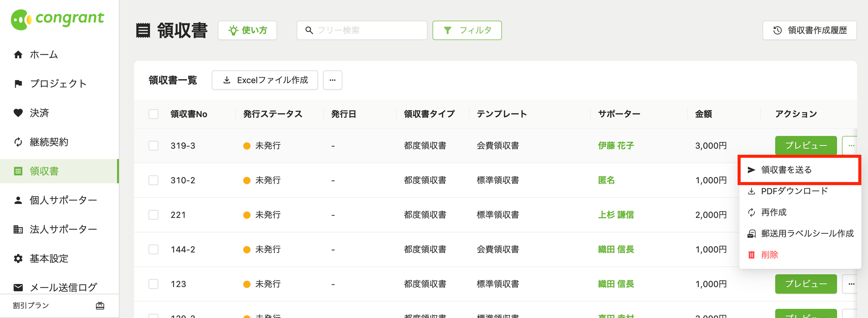Screen dimensions: 868x318
Task: Open supporter 上杉 謙信
Action: click(616, 215)
